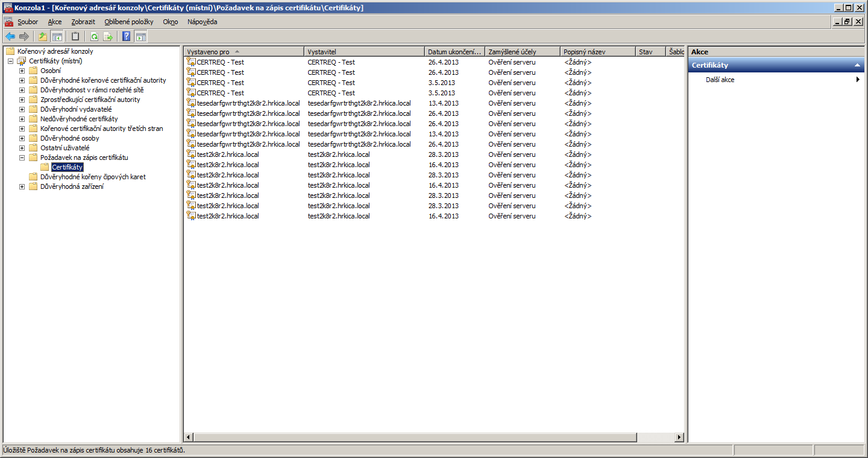This screenshot has height=458, width=868.
Task: Click the open folder icon of selected Certifikáty node
Action: tap(45, 167)
